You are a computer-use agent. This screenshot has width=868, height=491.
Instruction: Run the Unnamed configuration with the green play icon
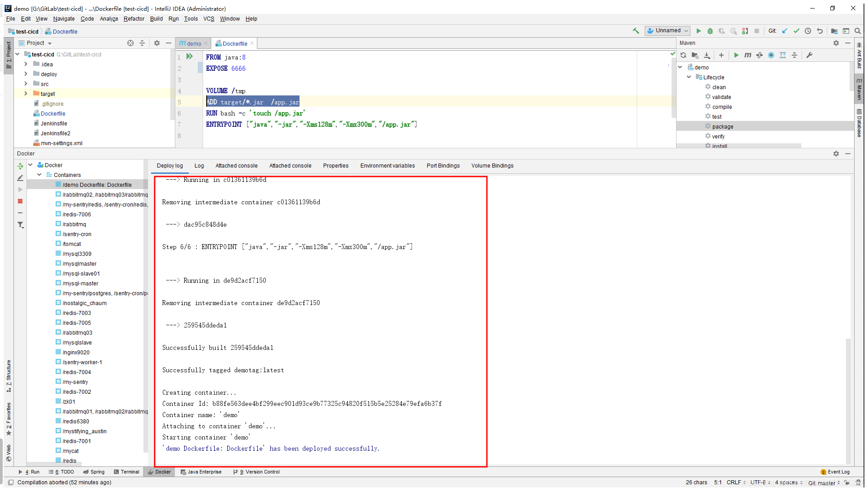(699, 31)
